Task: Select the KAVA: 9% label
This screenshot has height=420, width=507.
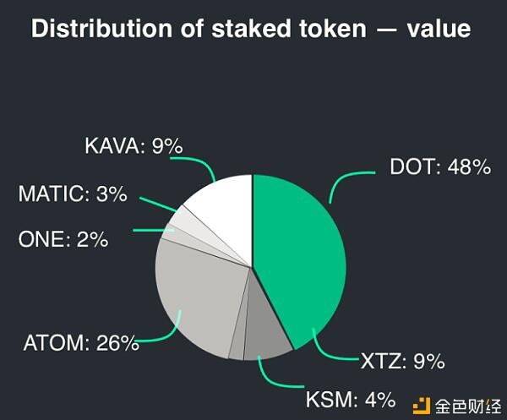Action: coord(134,146)
